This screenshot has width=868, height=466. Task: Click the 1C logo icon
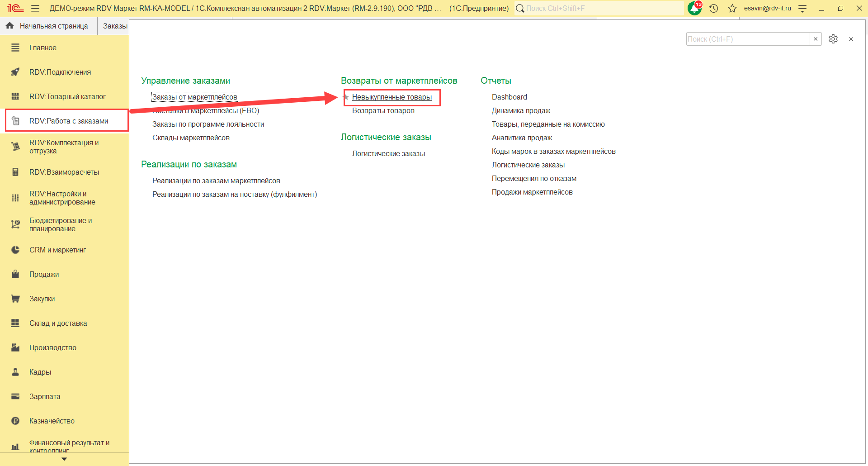point(15,9)
